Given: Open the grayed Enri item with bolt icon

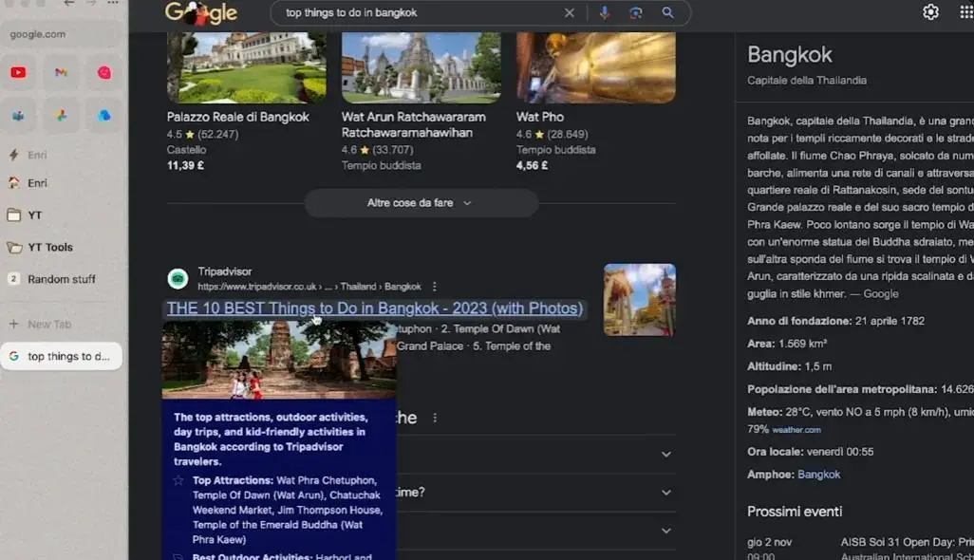Looking at the screenshot, I should [62, 155].
